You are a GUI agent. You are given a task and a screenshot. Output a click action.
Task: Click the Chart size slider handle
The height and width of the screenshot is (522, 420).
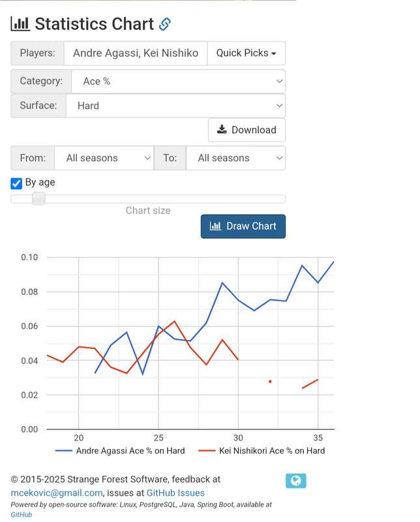(x=38, y=199)
